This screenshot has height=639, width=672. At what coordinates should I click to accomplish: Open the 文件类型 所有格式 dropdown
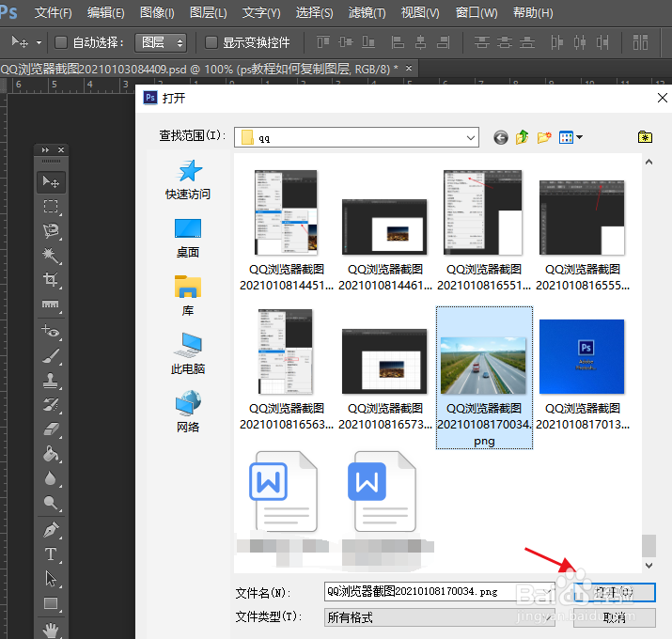(440, 617)
